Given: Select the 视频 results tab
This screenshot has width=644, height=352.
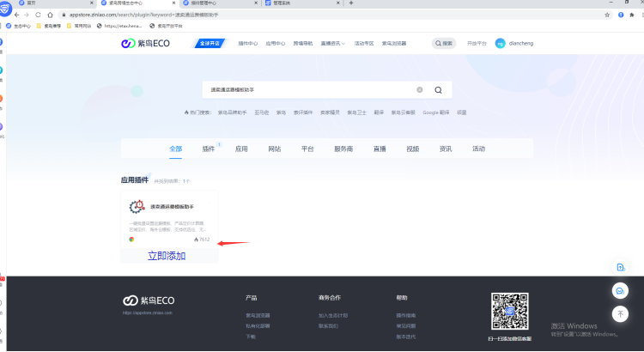Looking at the screenshot, I should click(x=413, y=149).
